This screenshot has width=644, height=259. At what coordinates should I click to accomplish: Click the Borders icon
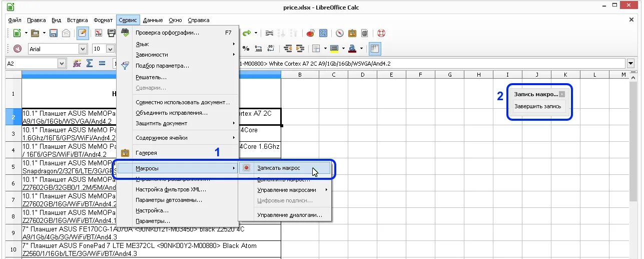pyautogui.click(x=316, y=49)
